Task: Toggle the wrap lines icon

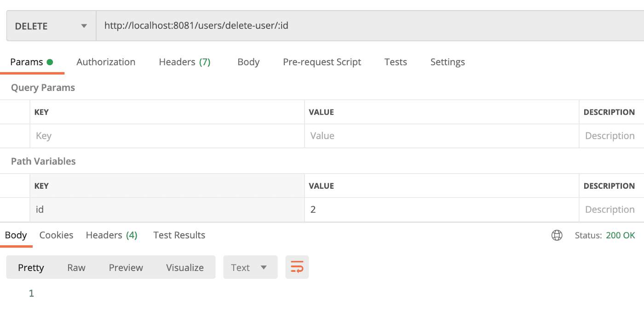Action: 297,267
